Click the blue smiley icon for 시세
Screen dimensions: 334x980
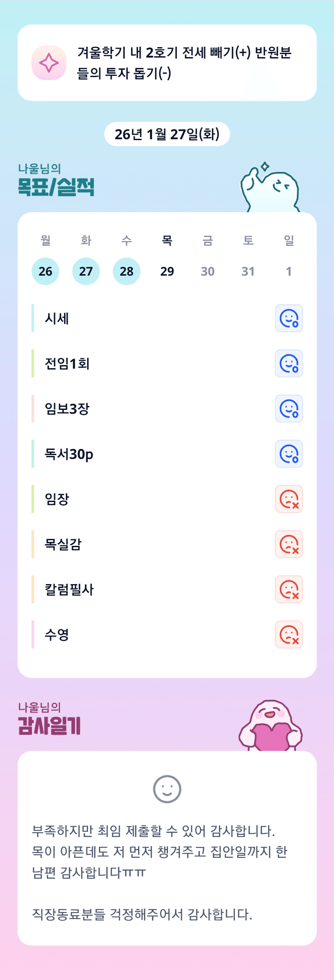[x=289, y=318]
